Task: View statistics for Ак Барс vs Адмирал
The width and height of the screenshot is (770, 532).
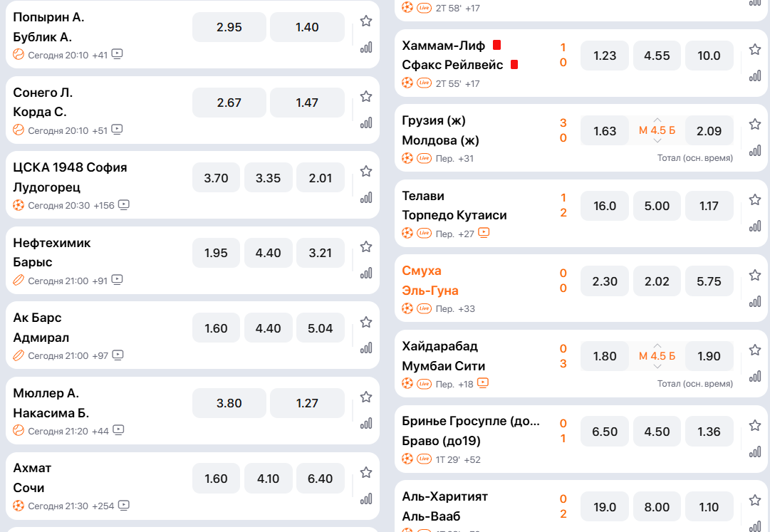Action: [x=366, y=348]
